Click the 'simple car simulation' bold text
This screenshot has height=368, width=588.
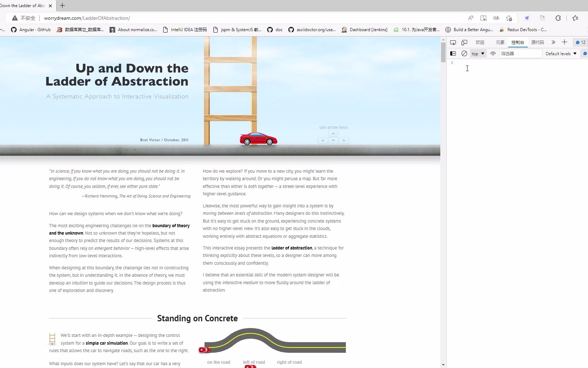pyautogui.click(x=107, y=343)
